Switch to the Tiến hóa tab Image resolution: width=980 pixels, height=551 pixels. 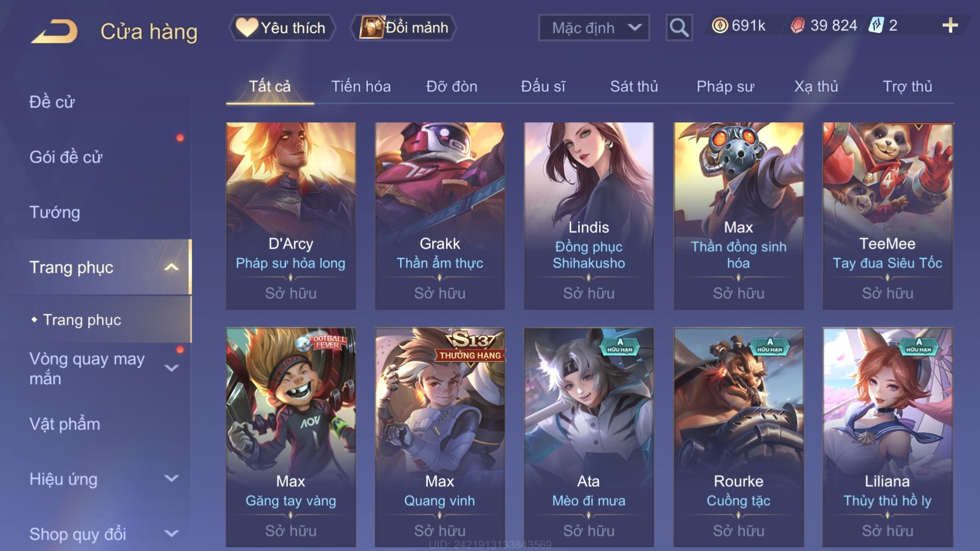[x=361, y=87]
